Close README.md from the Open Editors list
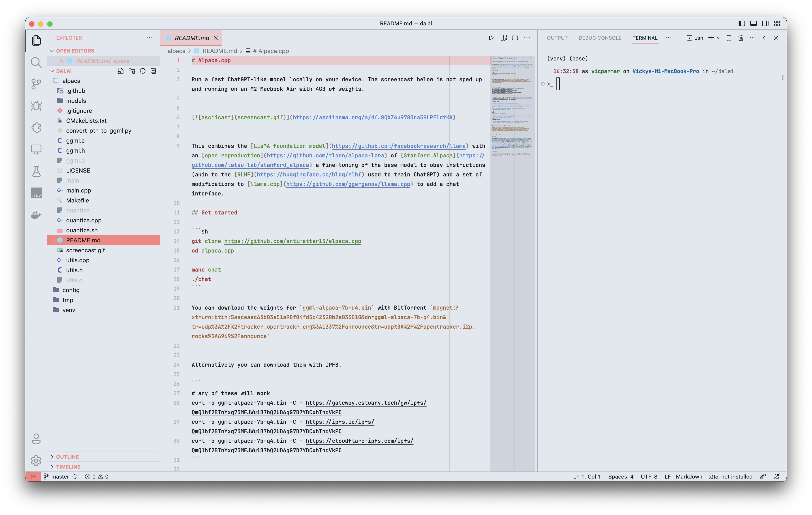The image size is (812, 515). [x=61, y=61]
